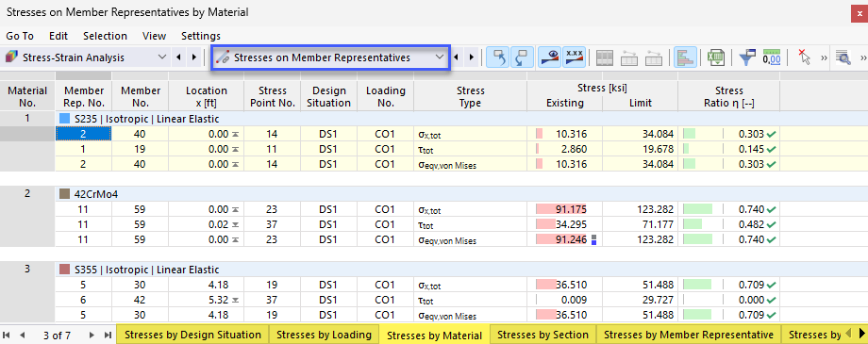The width and height of the screenshot is (868, 344).
Task: Switch to Stresses by Section tab
Action: (543, 335)
